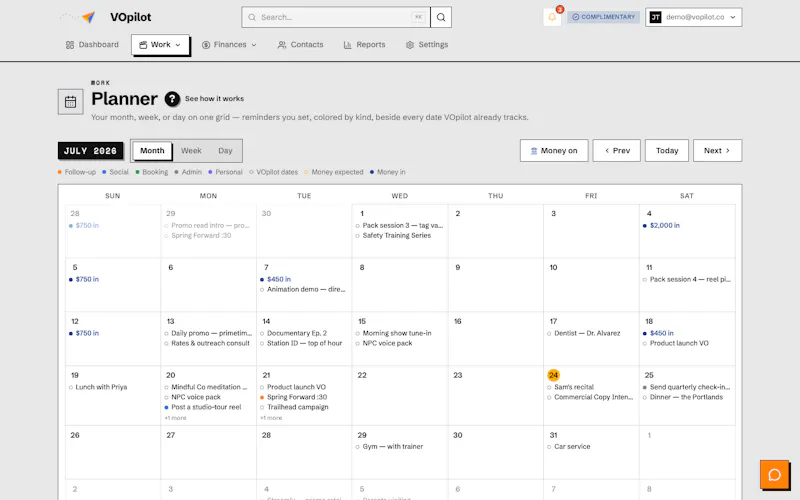
Task: Focus the Search input field
Action: (336, 17)
